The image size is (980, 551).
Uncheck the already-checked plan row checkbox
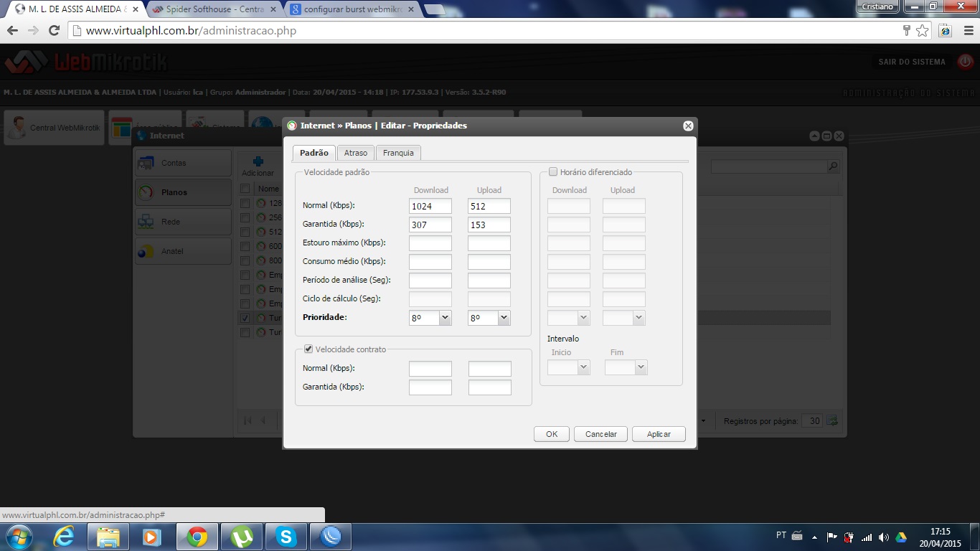(x=245, y=318)
